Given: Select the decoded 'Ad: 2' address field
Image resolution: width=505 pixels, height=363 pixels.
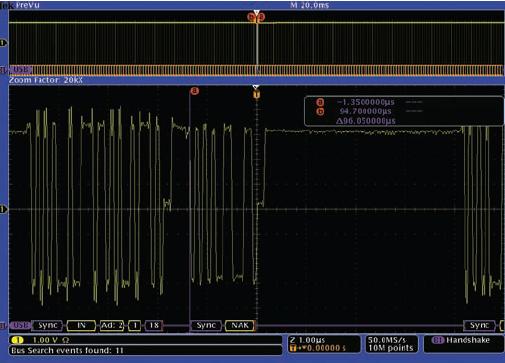Looking at the screenshot, I should (112, 325).
